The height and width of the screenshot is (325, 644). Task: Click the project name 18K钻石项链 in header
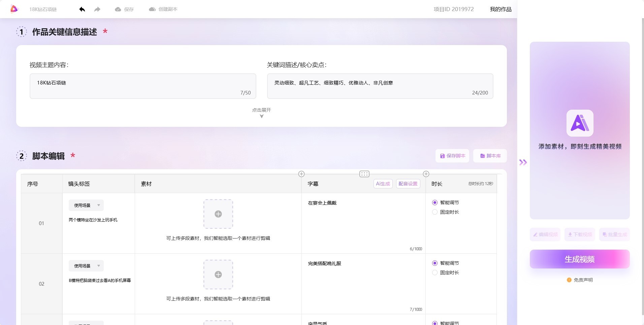tap(43, 9)
